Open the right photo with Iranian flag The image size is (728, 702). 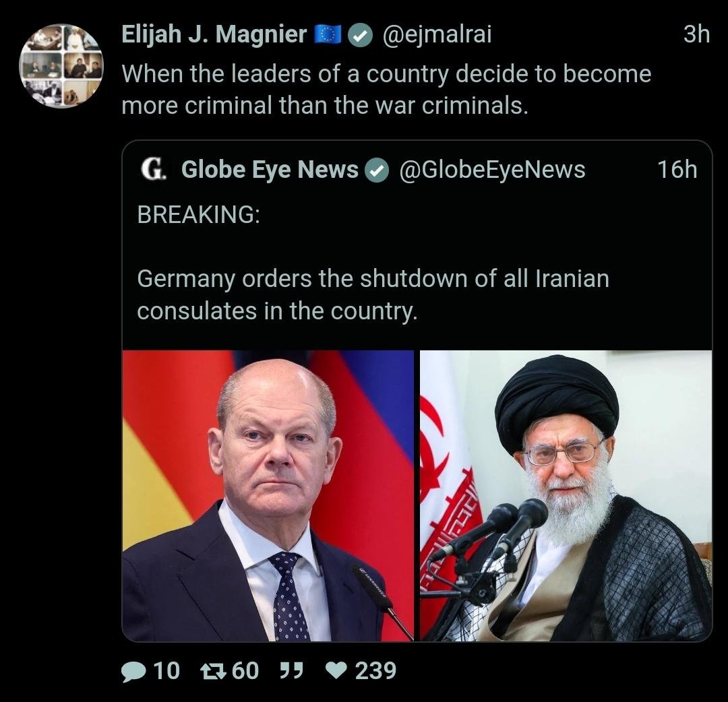click(x=566, y=496)
